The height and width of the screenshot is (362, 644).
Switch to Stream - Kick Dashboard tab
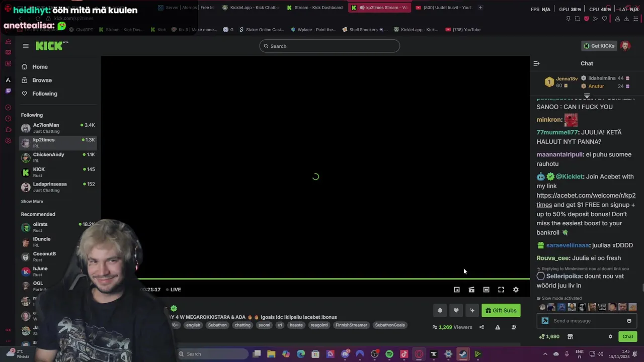click(x=314, y=8)
